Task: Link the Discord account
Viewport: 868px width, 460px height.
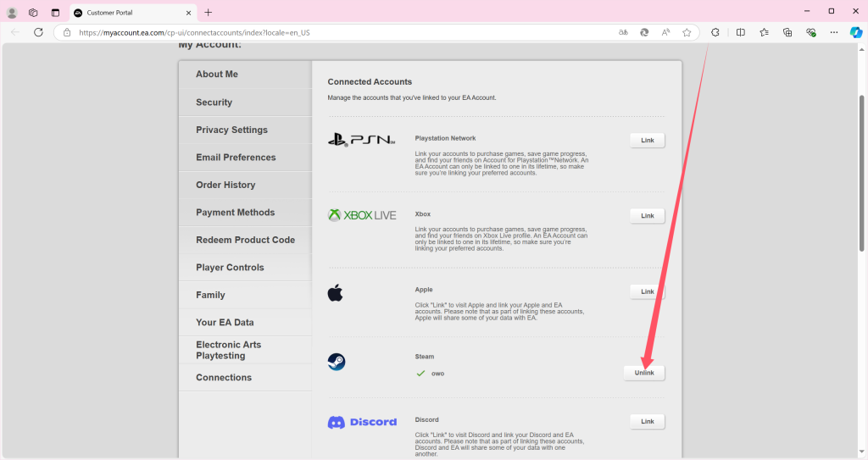Action: (x=647, y=422)
